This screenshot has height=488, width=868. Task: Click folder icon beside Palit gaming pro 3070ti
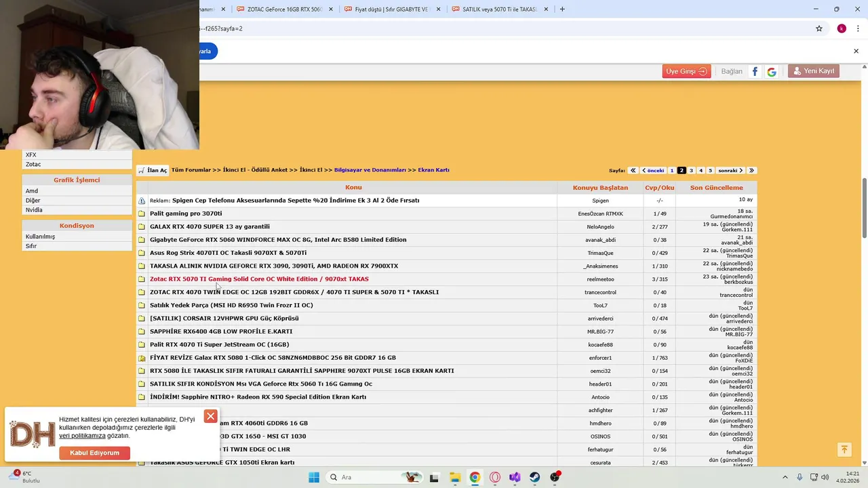click(142, 213)
